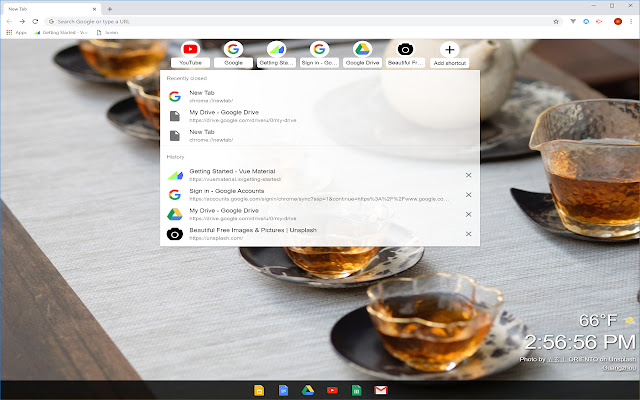640x400 pixels.
Task: Click the Guangzhou location text
Action: coord(619,368)
